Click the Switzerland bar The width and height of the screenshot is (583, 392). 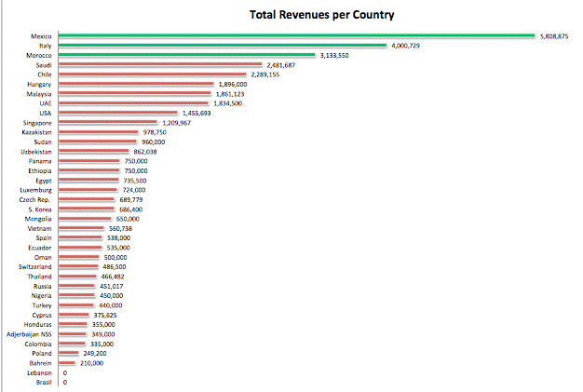(78, 266)
